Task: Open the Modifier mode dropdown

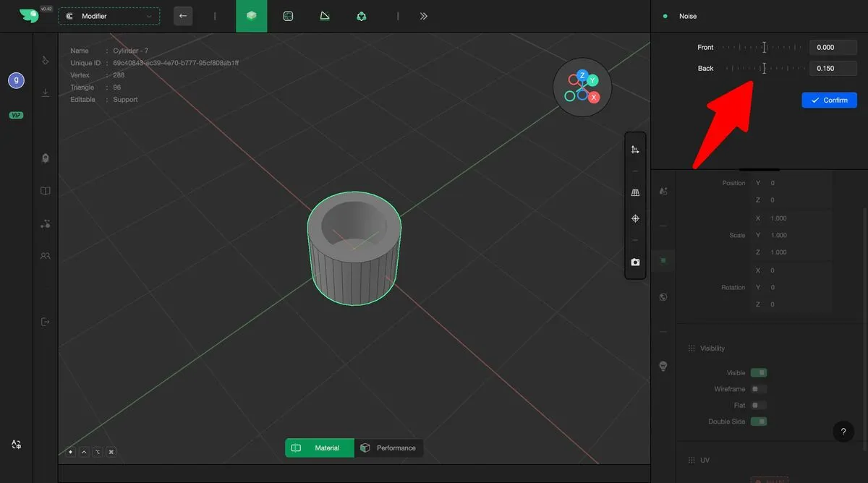Action: click(109, 16)
